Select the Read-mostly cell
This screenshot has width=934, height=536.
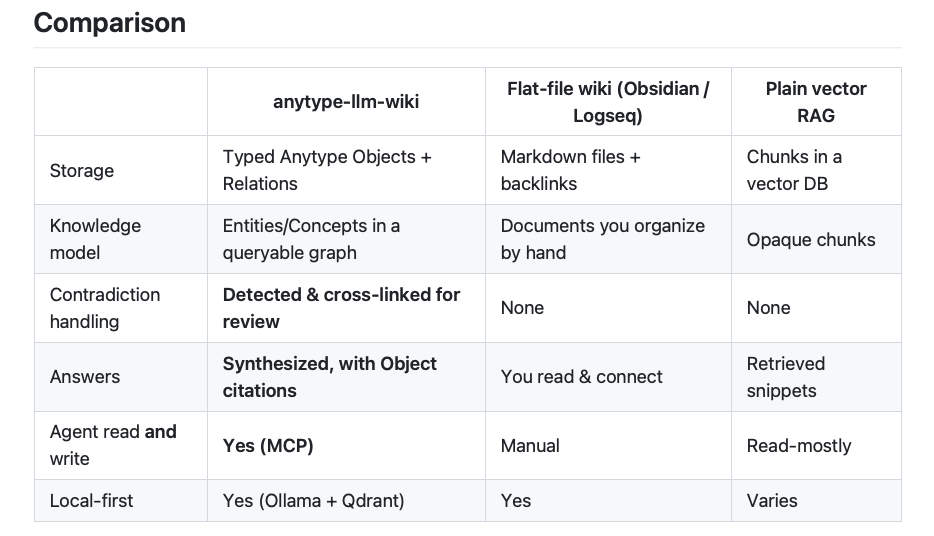[799, 445]
